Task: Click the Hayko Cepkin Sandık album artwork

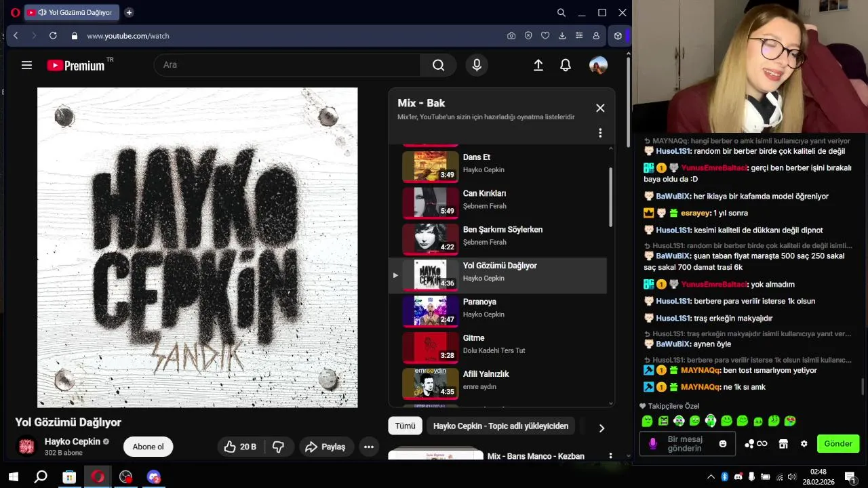Action: click(x=197, y=247)
